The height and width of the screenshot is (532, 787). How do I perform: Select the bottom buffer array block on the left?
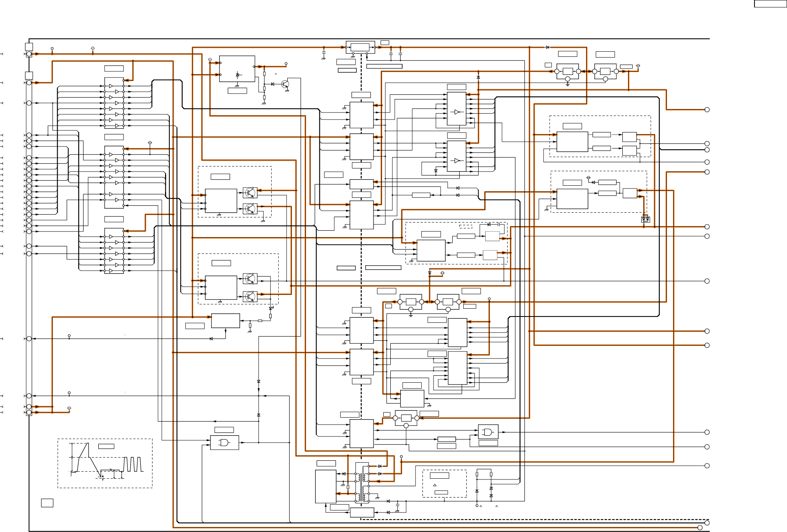coord(114,251)
